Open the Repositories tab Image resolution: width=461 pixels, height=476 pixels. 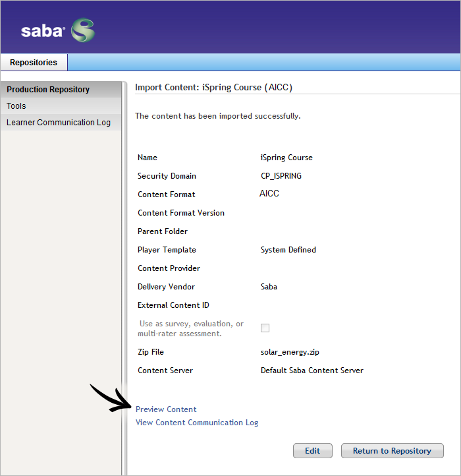(34, 62)
